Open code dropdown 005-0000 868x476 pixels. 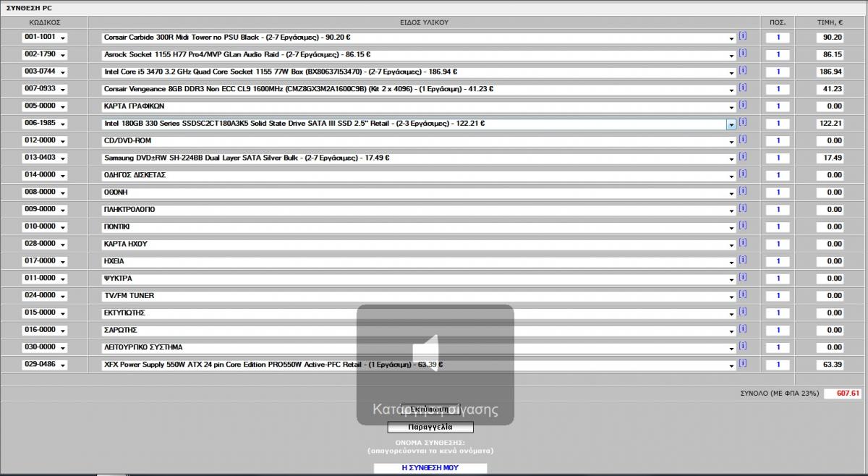tap(44, 106)
